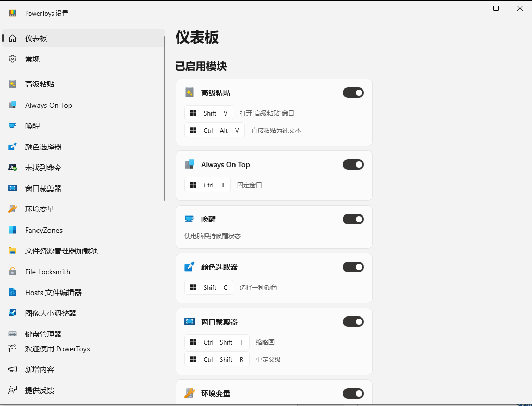Viewport: 532px width, 406px height.
Task: Disable the 颜色选取器 switch
Action: (353, 267)
